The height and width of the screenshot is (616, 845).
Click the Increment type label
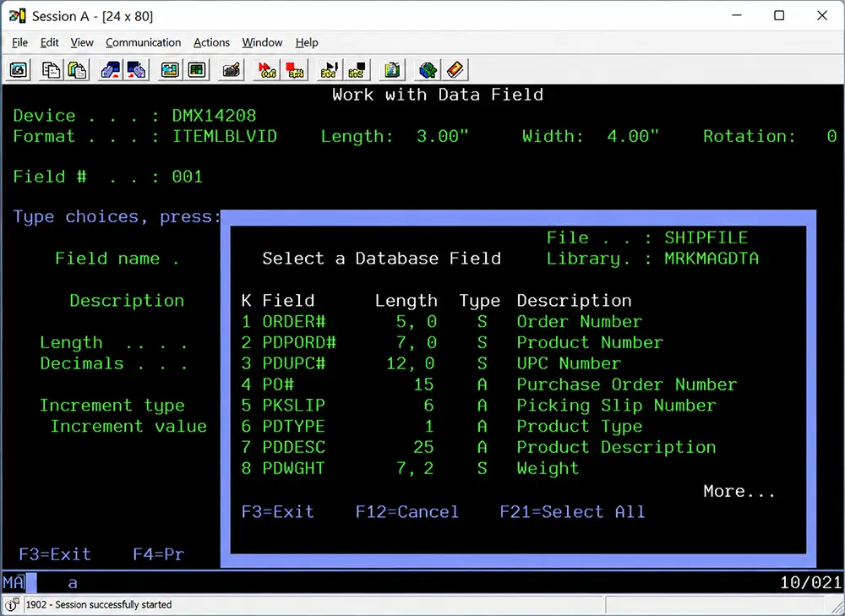112,406
